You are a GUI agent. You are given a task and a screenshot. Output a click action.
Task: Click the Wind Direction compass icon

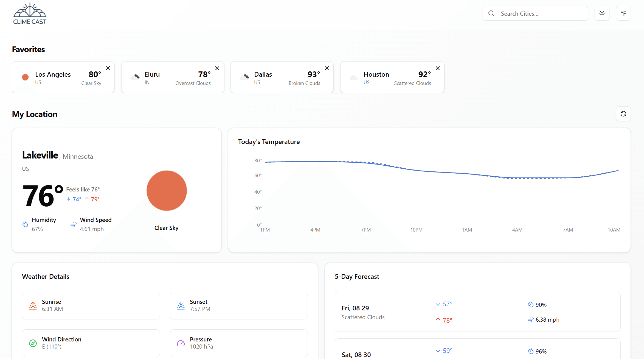pos(33,343)
